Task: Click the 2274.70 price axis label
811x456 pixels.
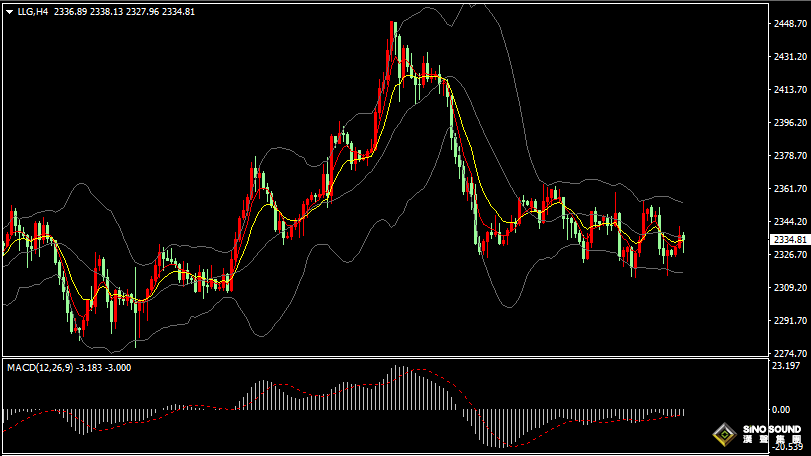Action: pos(789,353)
